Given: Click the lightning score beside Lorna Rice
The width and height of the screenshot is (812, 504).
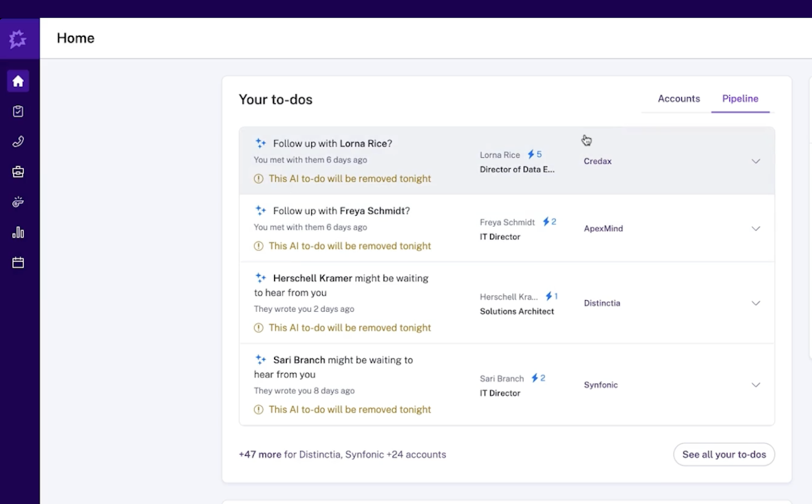Looking at the screenshot, I should 535,154.
